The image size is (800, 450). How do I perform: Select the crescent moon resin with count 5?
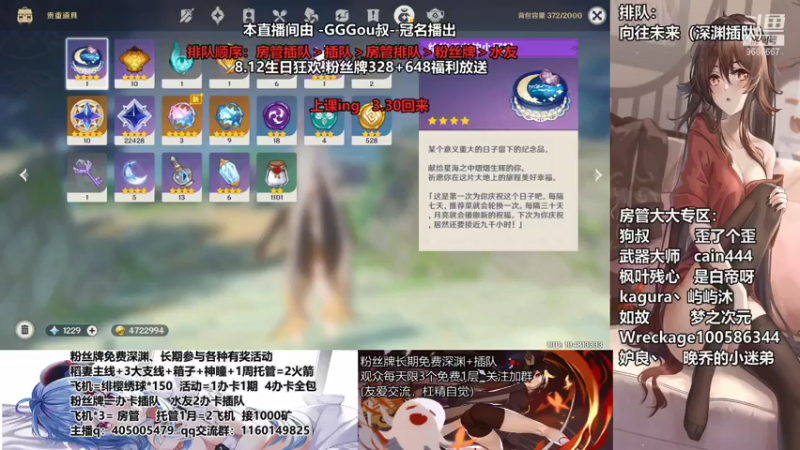click(134, 178)
